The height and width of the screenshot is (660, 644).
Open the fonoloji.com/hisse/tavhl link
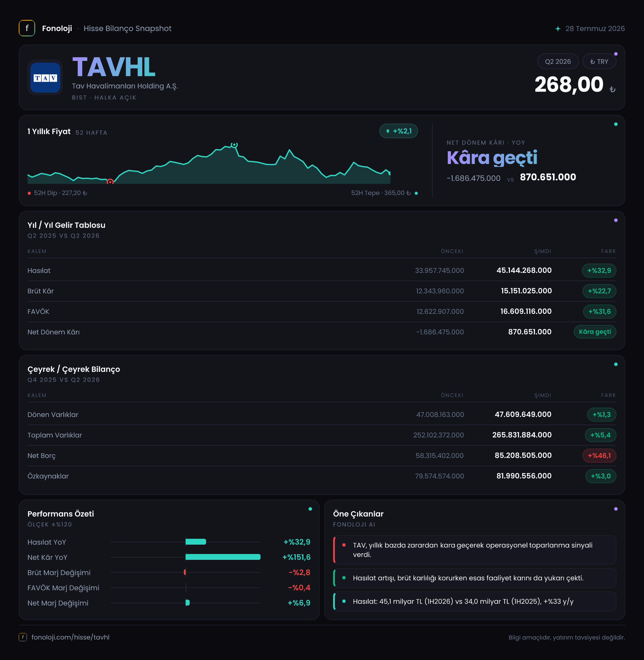70,637
